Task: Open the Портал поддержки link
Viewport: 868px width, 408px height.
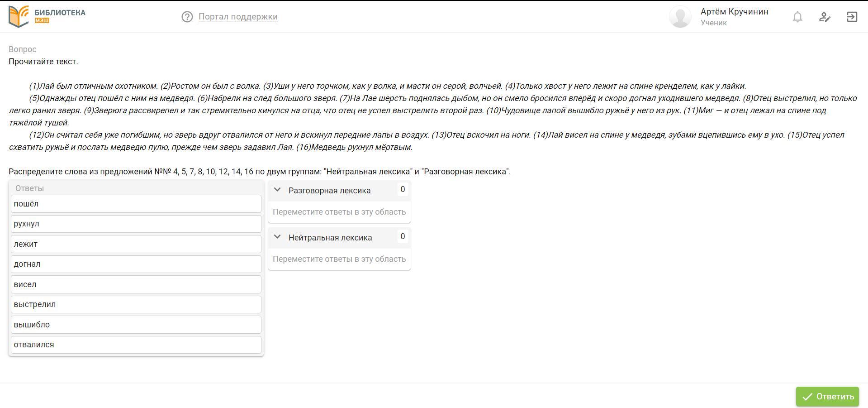Action: (238, 17)
